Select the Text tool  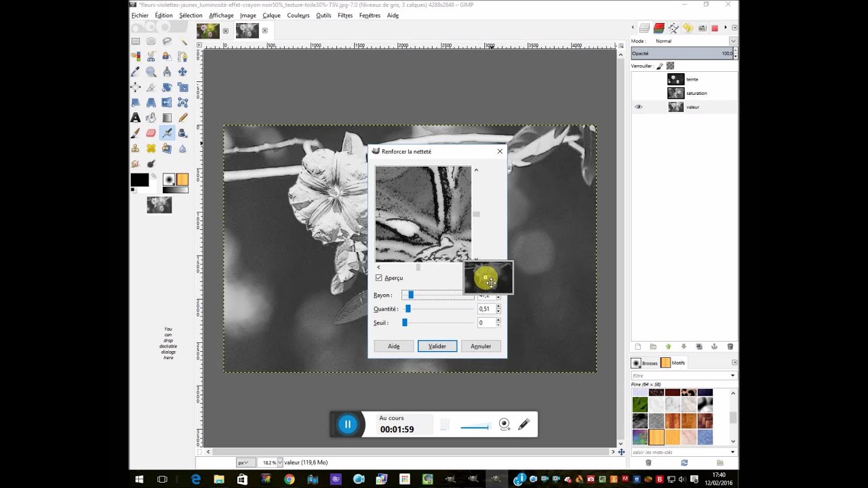(136, 117)
